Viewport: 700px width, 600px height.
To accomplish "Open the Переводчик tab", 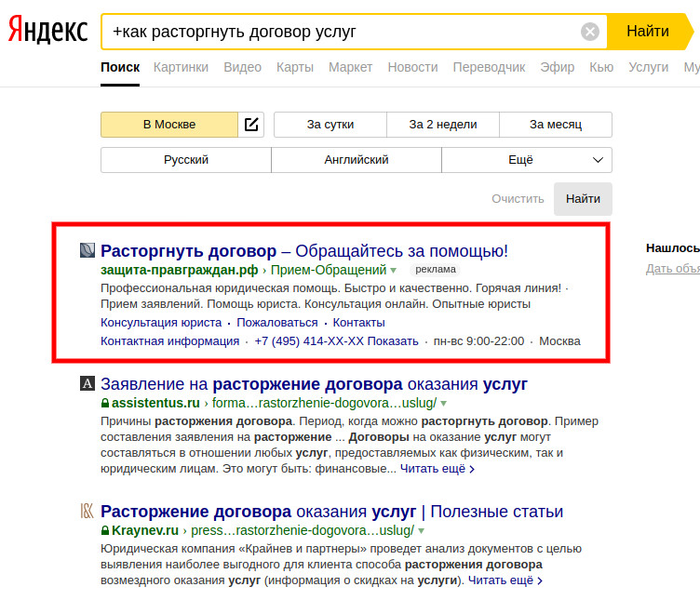I will (x=489, y=67).
